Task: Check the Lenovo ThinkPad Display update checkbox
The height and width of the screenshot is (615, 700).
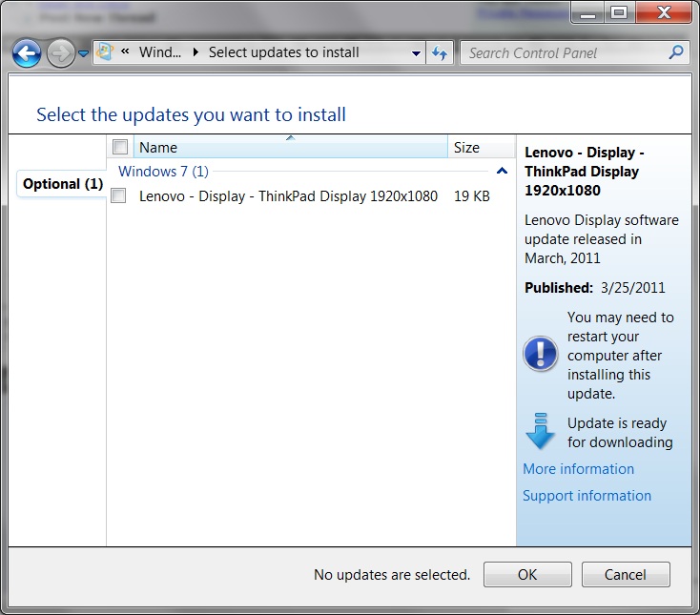Action: pos(118,195)
